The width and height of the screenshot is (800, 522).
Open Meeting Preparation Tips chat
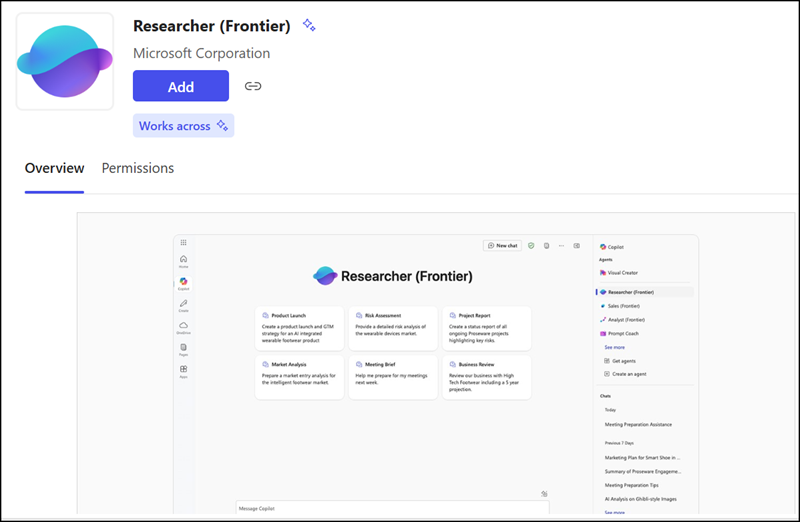click(x=632, y=485)
